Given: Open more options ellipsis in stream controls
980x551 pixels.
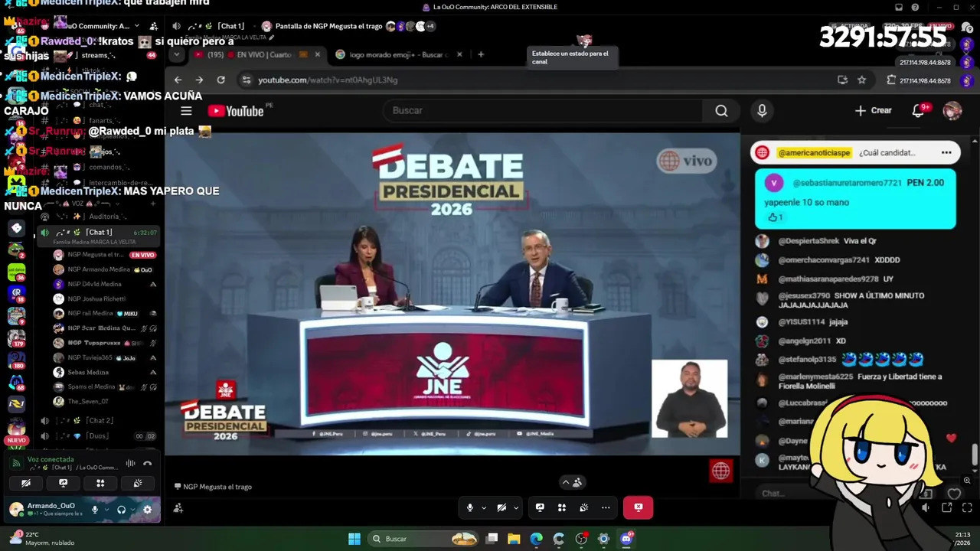Looking at the screenshot, I should [606, 507].
